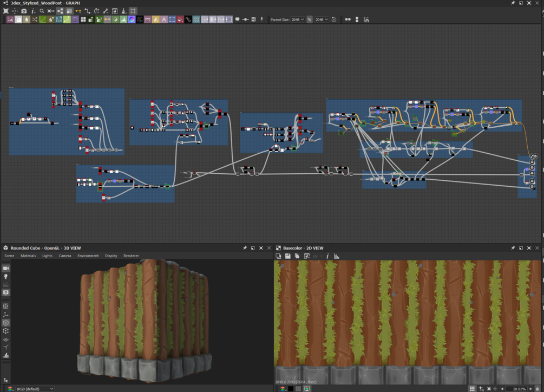Open the Parent Size width dropdown
This screenshot has width=544, height=392.
(297, 19)
